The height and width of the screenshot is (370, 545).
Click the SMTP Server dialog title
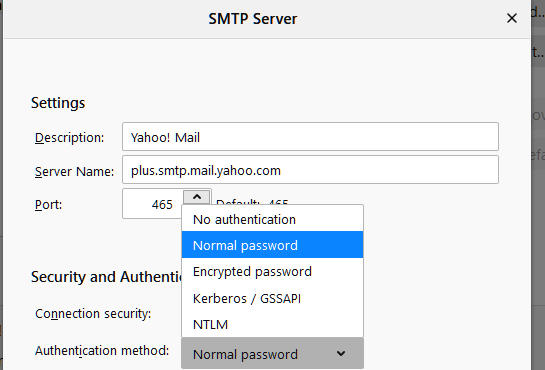pyautogui.click(x=253, y=18)
